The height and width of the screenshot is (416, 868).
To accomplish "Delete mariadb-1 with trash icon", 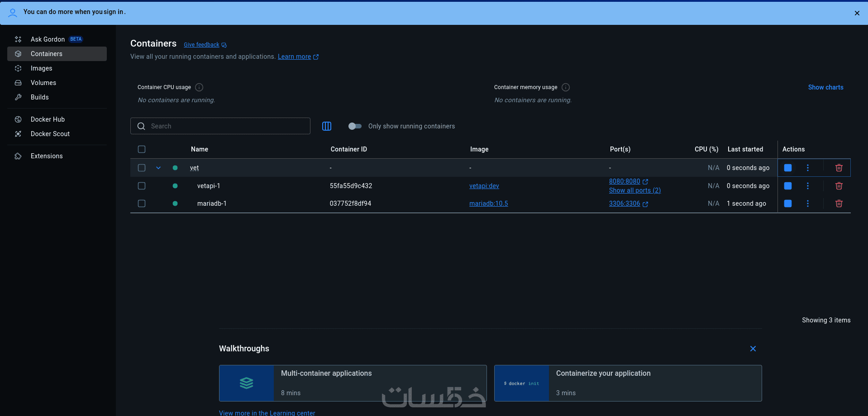I will pyautogui.click(x=839, y=203).
